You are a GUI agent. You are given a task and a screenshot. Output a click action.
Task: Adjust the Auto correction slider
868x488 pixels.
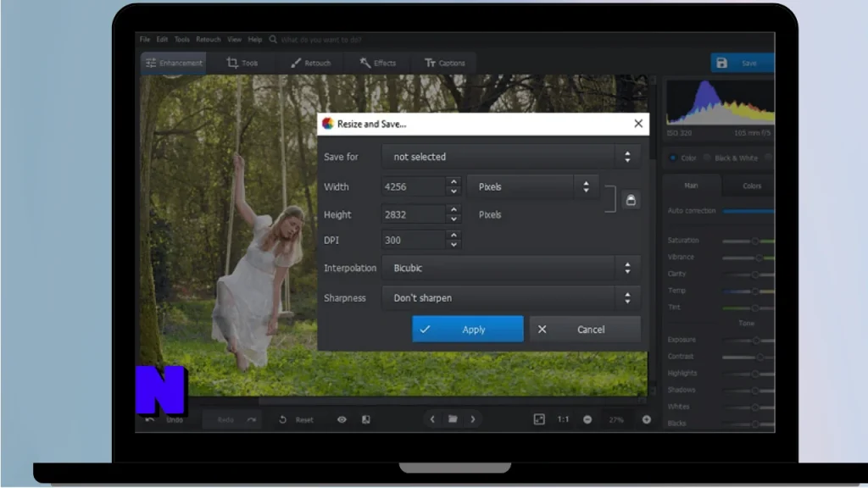[x=748, y=211]
